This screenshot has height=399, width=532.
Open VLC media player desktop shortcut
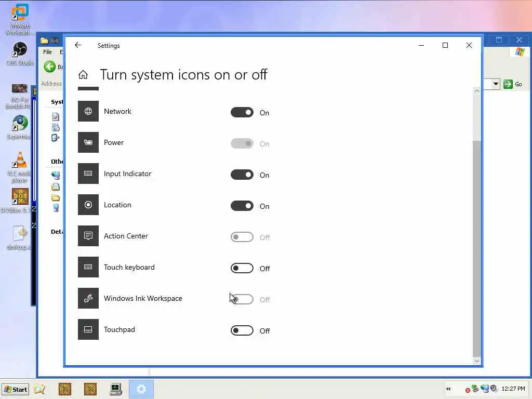pyautogui.click(x=19, y=167)
